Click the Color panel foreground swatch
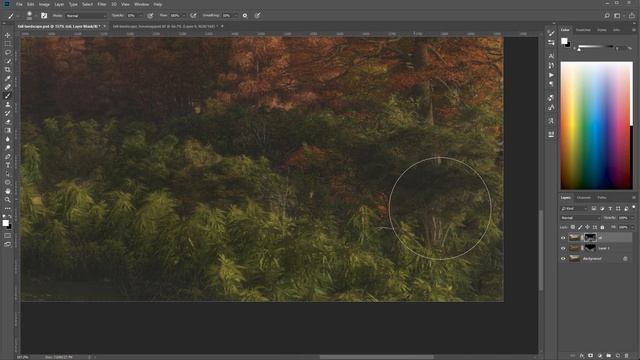640x360 pixels. 564,41
